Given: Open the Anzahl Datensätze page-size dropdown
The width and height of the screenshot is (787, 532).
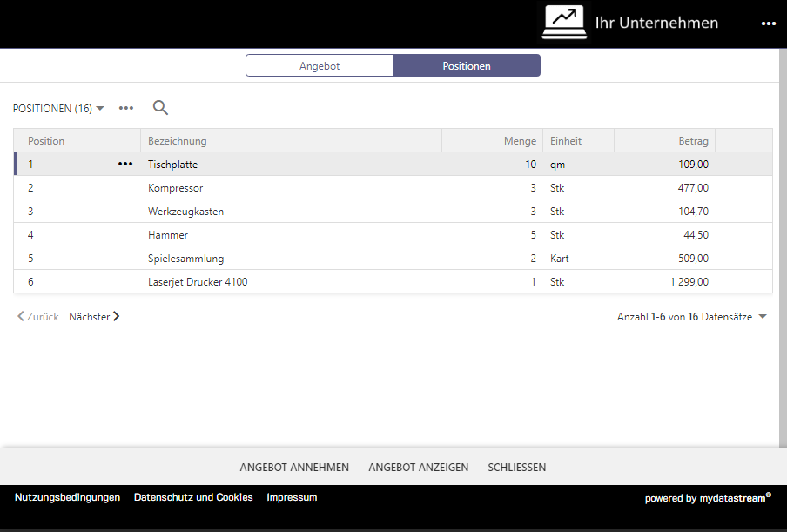Looking at the screenshot, I should pyautogui.click(x=763, y=317).
